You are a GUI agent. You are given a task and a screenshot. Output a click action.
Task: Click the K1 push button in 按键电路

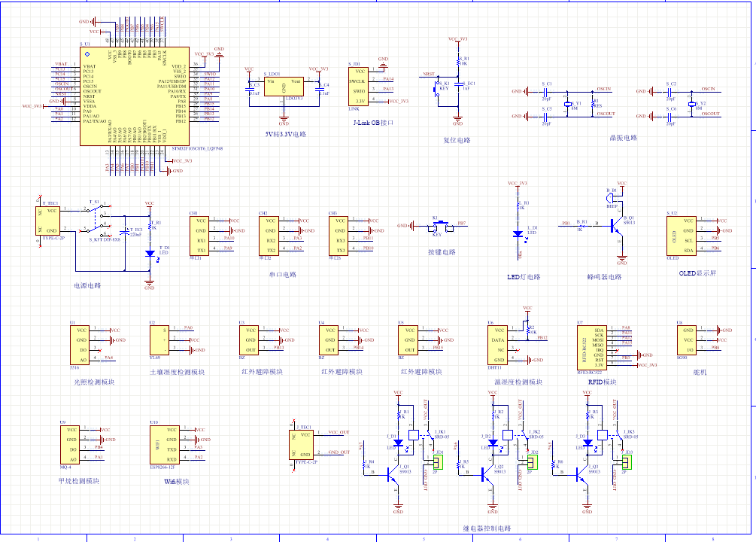click(435, 226)
